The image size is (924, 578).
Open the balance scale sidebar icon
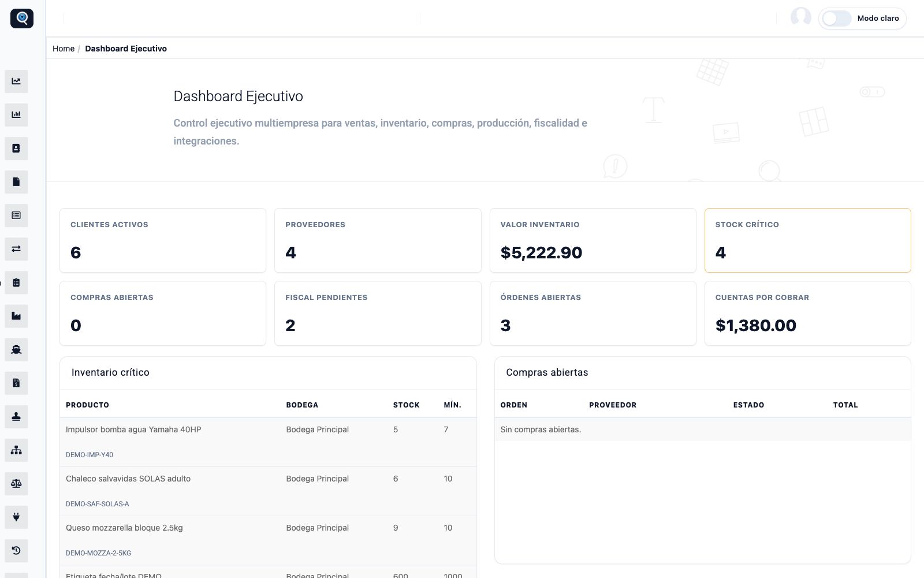(16, 484)
